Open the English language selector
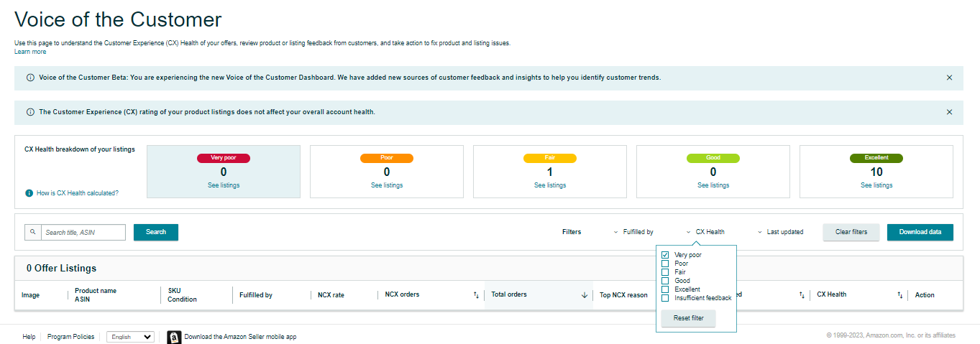Image resolution: width=980 pixels, height=344 pixels. click(130, 337)
